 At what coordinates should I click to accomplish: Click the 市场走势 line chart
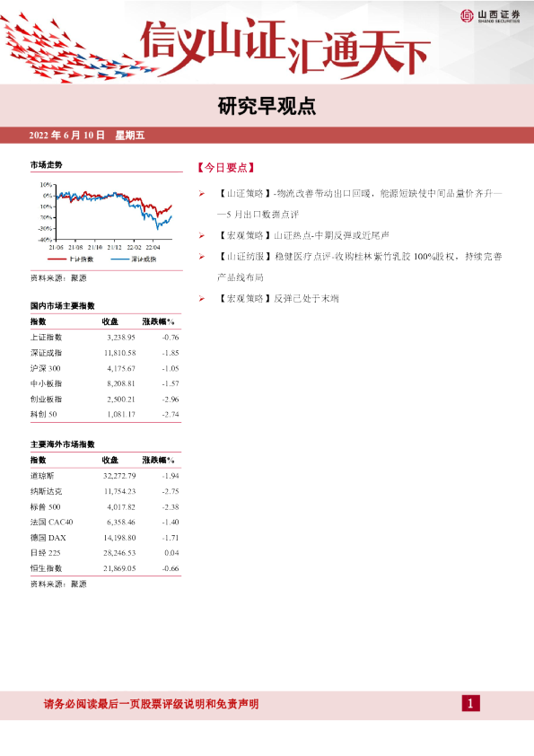[106, 216]
